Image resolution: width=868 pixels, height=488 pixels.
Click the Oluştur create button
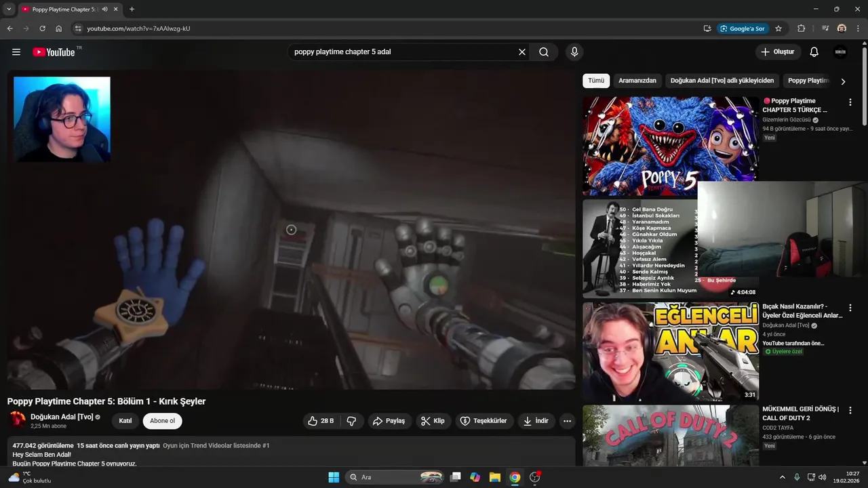[x=778, y=52]
